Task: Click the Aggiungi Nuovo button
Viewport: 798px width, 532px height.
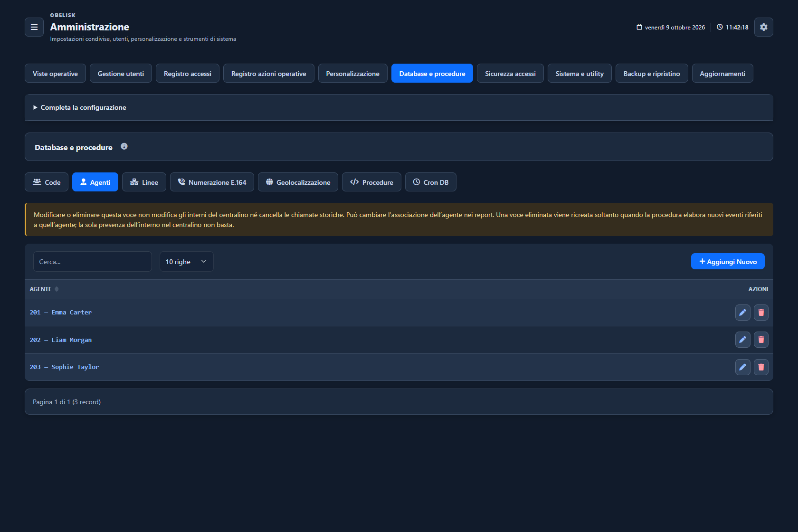Action: point(728,261)
